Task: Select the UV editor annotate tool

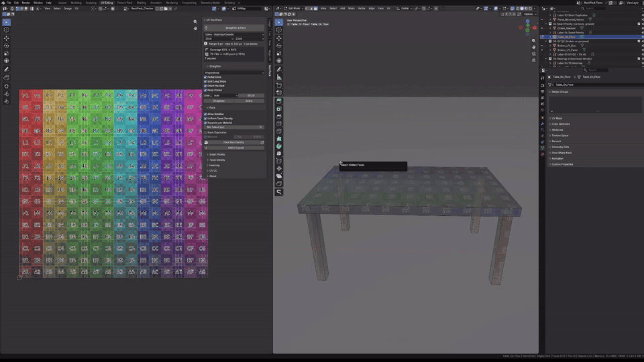Action: (x=7, y=69)
